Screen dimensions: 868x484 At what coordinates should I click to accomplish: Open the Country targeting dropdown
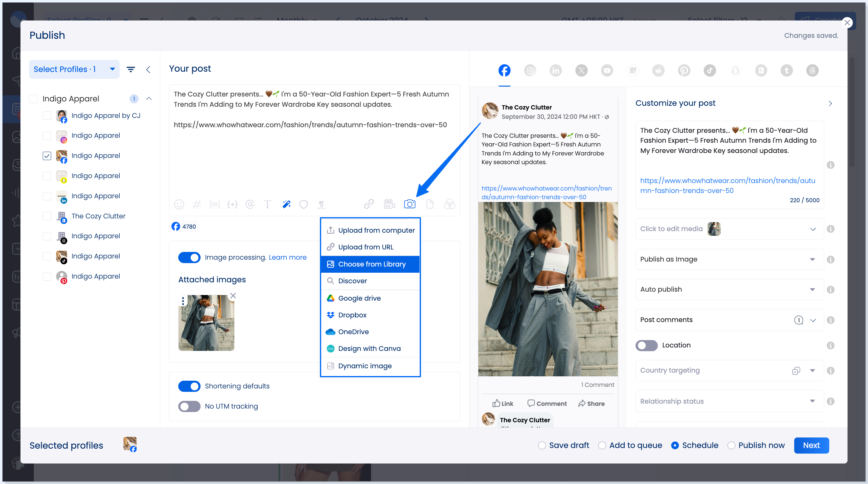click(729, 370)
